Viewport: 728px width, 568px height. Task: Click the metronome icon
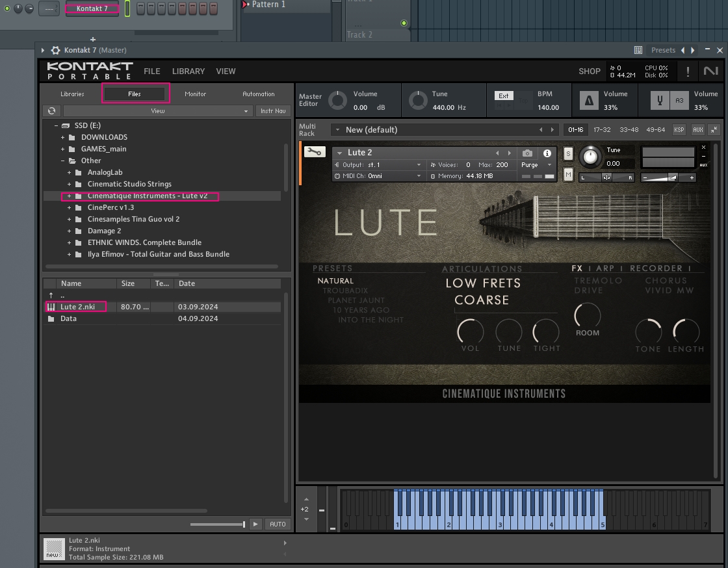click(x=590, y=101)
